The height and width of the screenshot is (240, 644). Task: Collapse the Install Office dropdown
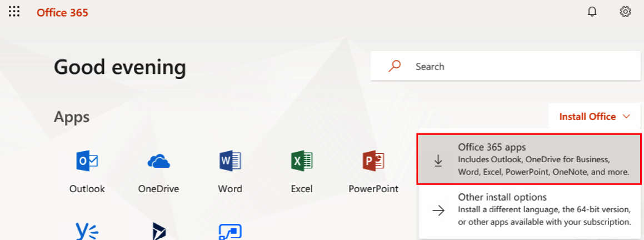pos(595,116)
